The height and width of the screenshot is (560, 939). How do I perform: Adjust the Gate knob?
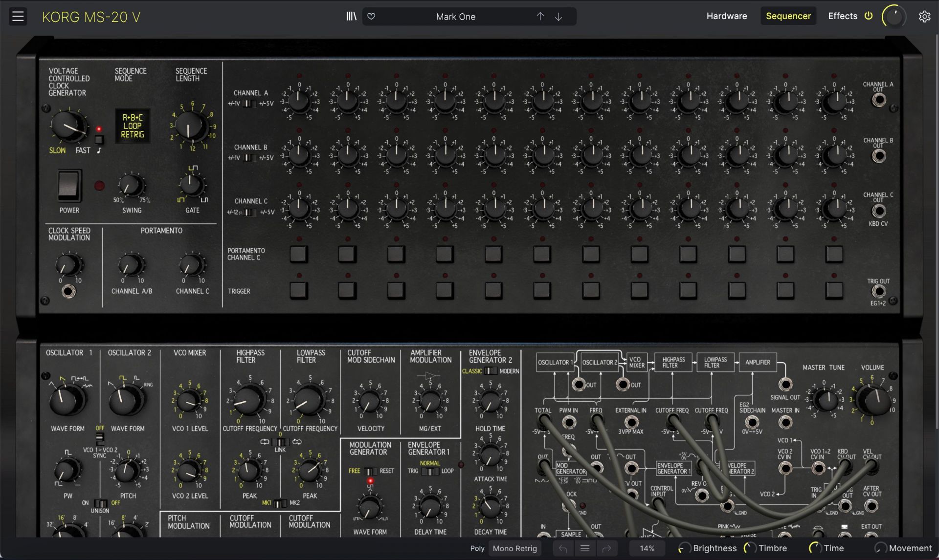(192, 185)
